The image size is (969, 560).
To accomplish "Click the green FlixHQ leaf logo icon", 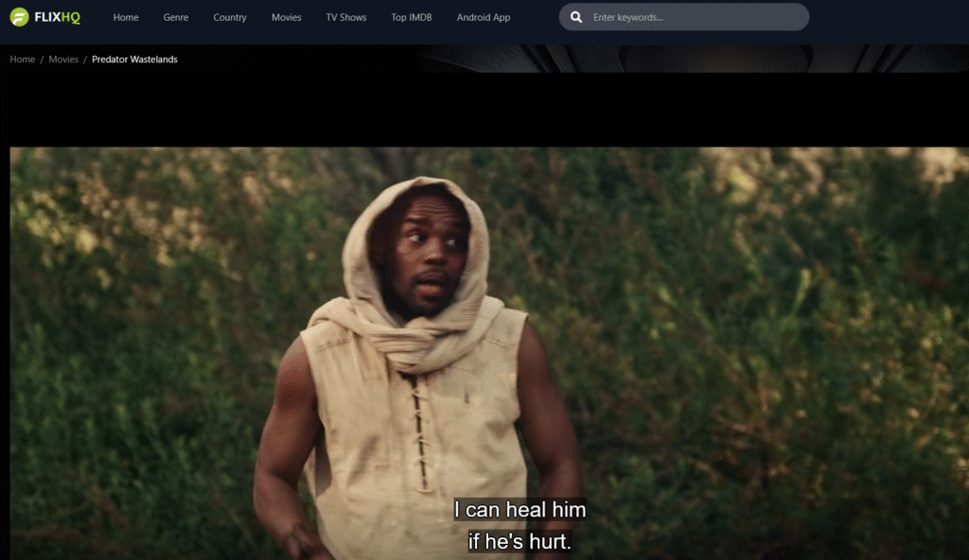I will click(18, 16).
